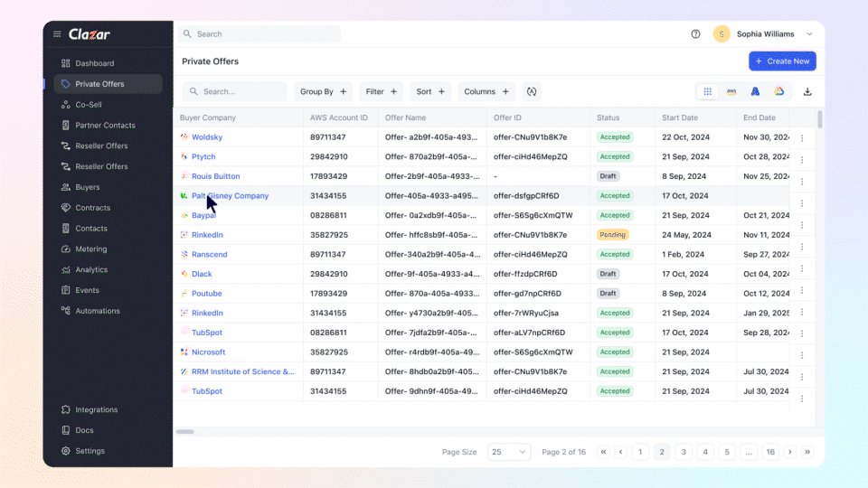868x488 pixels.
Task: Click the Draft status badge for Dlack
Action: pyautogui.click(x=608, y=274)
